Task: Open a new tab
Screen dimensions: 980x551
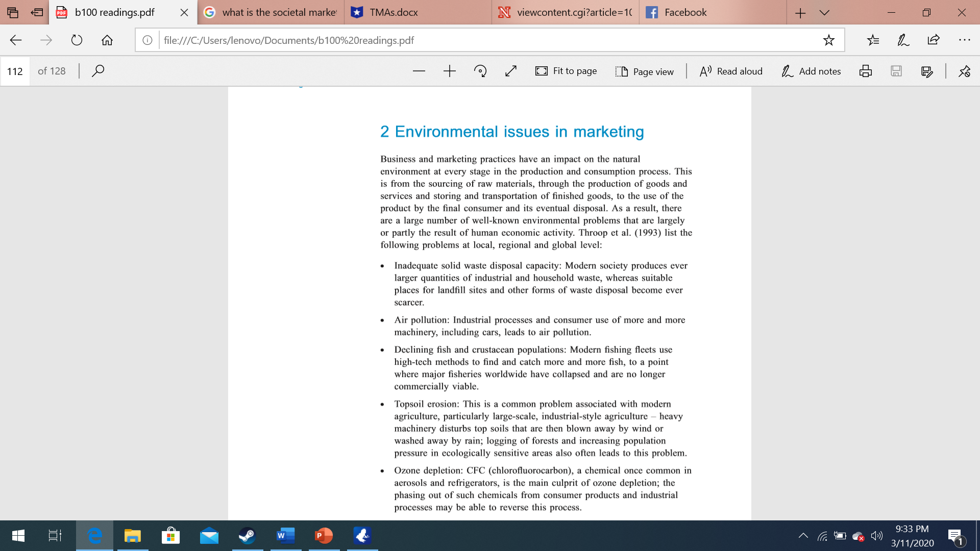Action: (x=800, y=13)
